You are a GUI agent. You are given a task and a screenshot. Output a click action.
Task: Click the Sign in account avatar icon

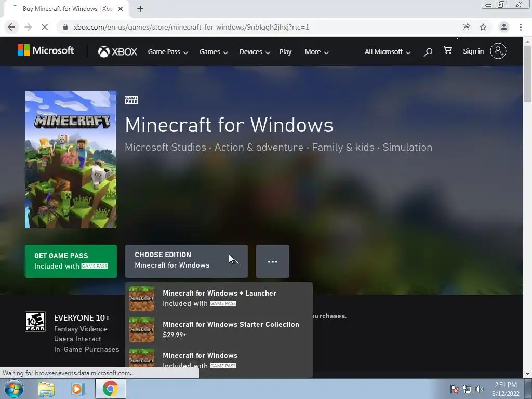click(x=498, y=51)
